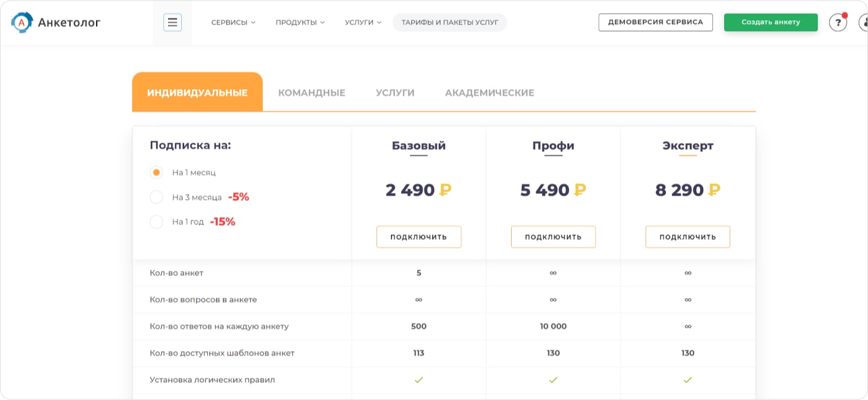
Task: Click the Анкетолог logo
Action: click(x=57, y=22)
